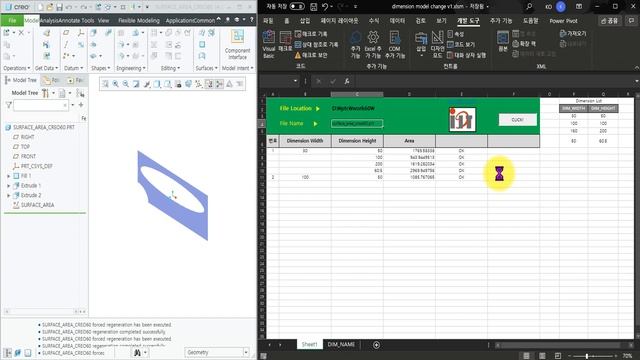Click the CLICK button in sheet
This screenshot has height=360, width=640.
pyautogui.click(x=518, y=120)
